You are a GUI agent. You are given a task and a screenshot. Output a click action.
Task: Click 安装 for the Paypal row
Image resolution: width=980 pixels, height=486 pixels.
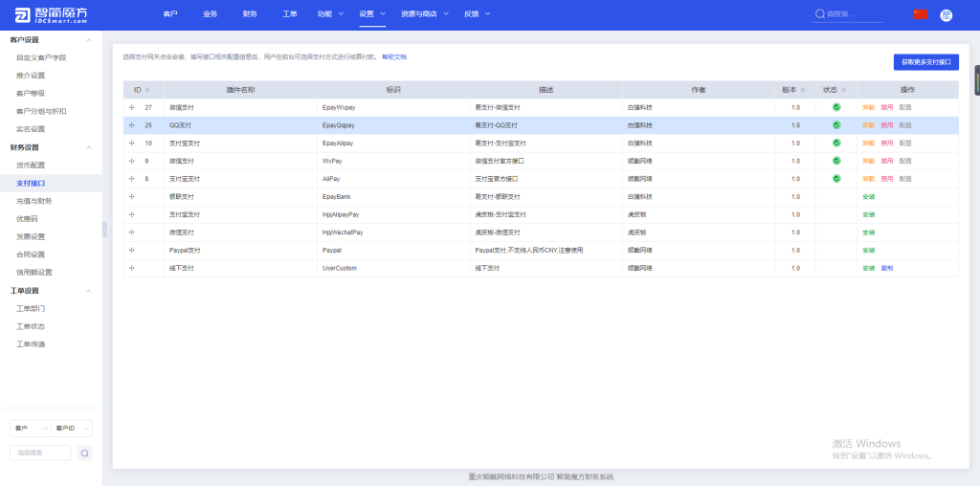pyautogui.click(x=868, y=250)
